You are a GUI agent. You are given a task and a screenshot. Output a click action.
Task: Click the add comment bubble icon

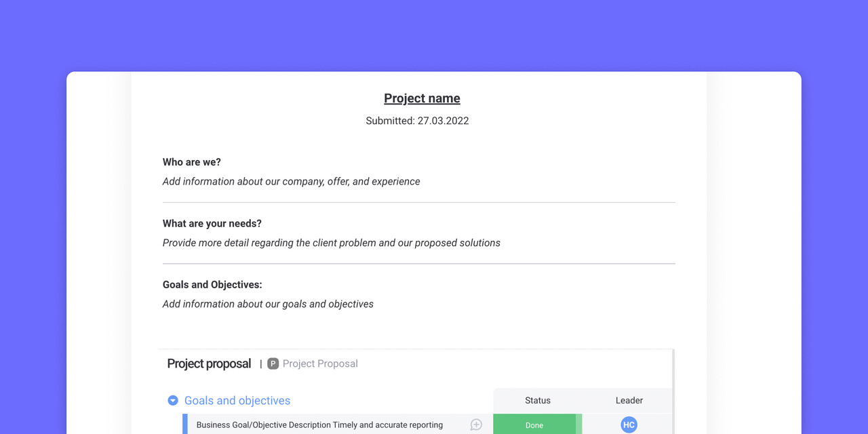click(x=476, y=425)
